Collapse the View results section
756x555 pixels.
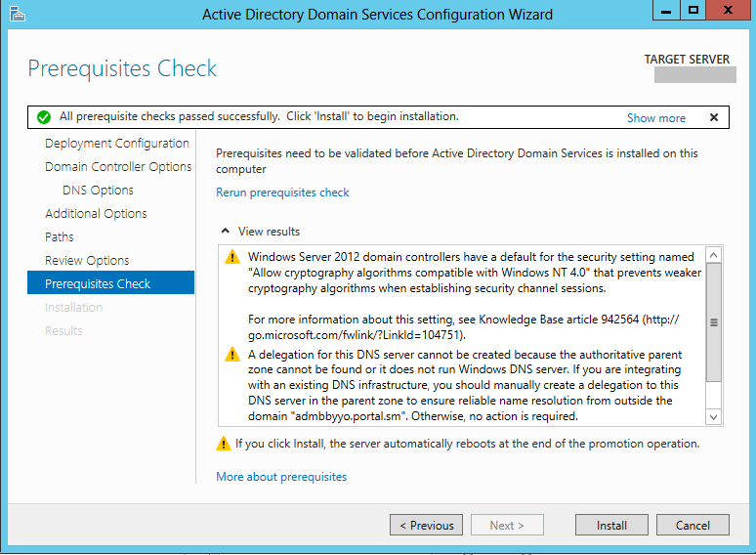227,232
